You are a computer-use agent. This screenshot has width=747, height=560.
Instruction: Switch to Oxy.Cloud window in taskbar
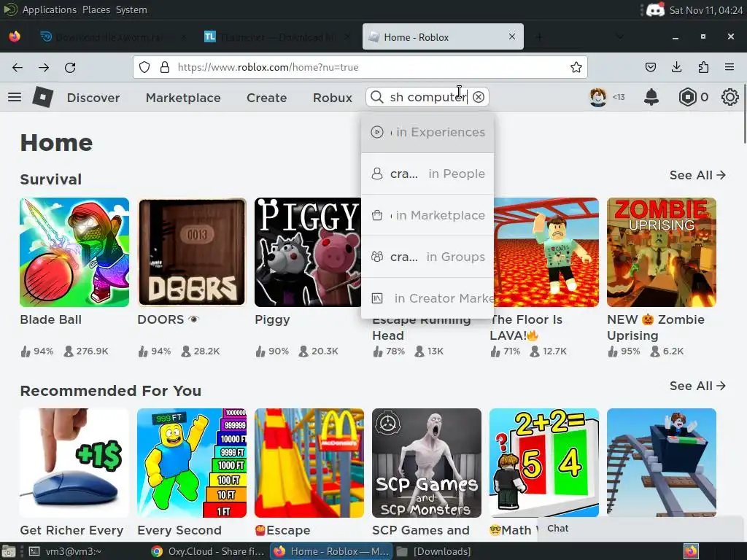[x=208, y=551]
